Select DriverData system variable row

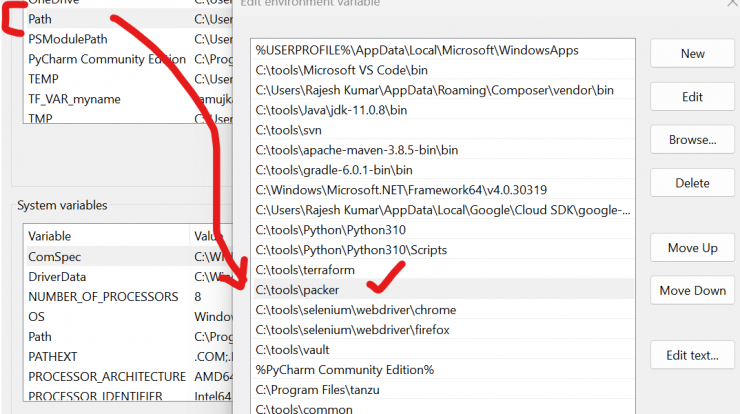coord(128,276)
